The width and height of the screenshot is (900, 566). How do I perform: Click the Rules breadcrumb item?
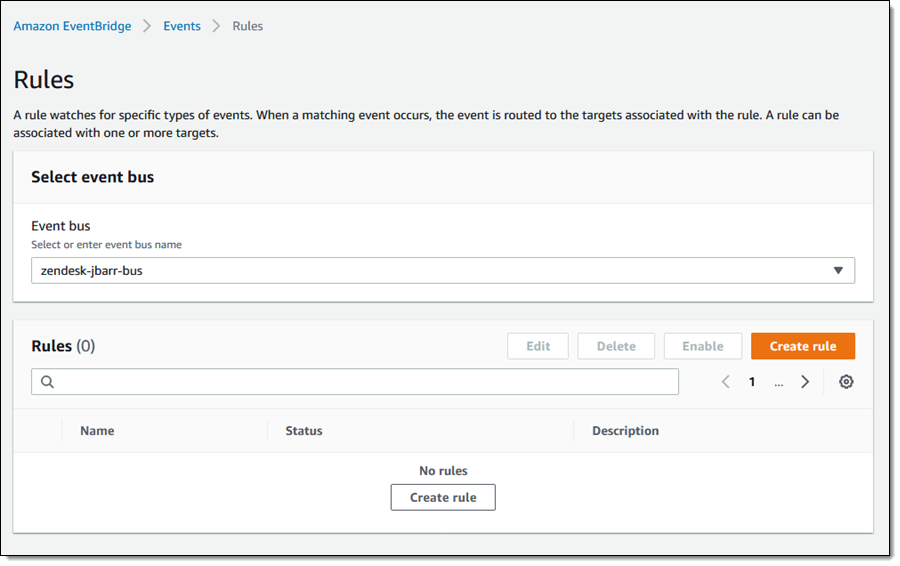[x=248, y=26]
